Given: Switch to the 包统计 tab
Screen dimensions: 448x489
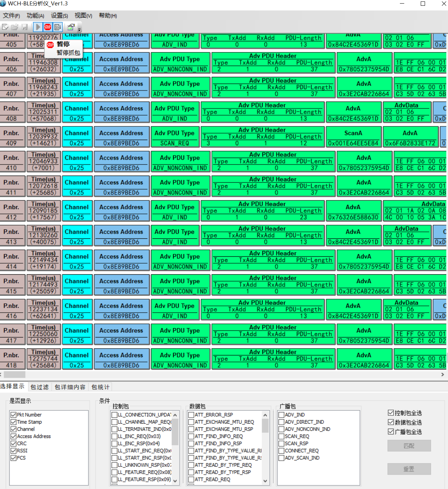Looking at the screenshot, I should (100, 387).
